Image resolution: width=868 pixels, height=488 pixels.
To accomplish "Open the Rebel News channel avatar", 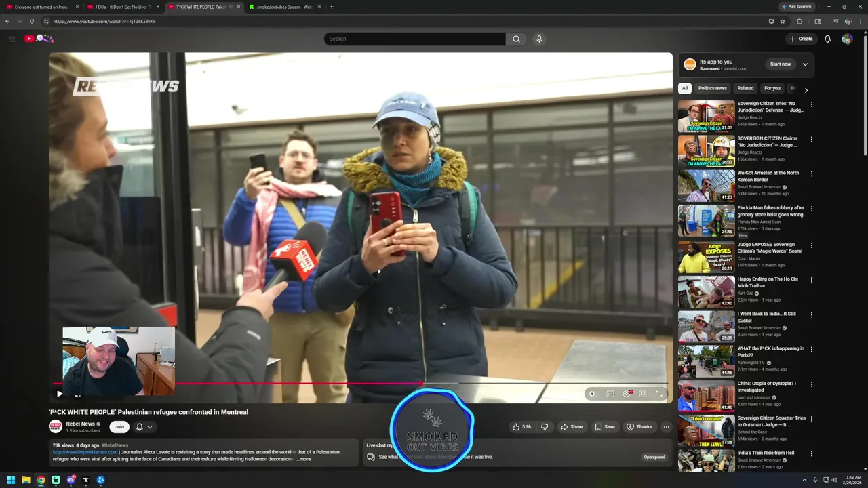I will pos(56,426).
